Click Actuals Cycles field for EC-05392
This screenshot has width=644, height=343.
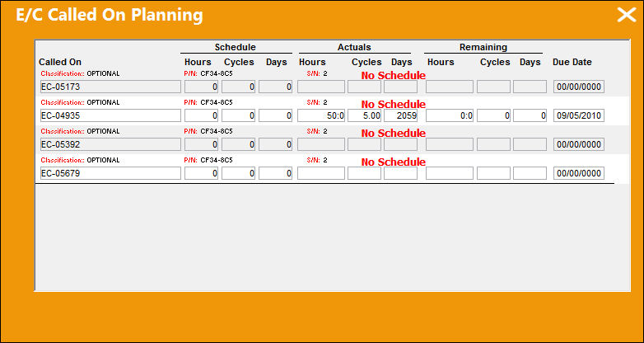pos(364,144)
